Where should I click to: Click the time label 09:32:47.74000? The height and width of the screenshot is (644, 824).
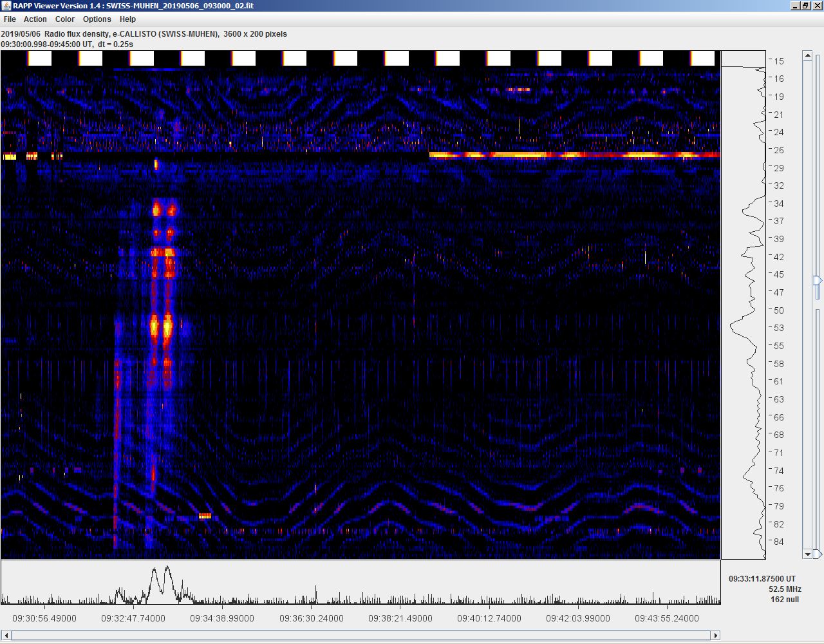point(133,618)
